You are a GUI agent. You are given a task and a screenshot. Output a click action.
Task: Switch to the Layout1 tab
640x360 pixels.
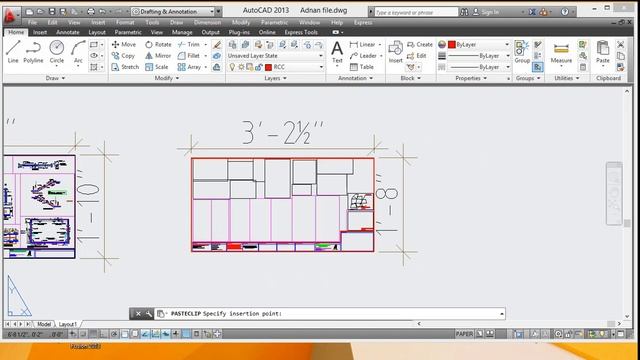click(68, 324)
